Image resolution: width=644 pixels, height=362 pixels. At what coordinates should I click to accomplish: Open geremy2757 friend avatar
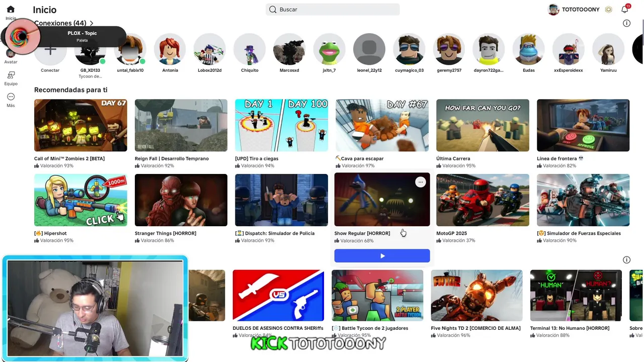click(449, 49)
